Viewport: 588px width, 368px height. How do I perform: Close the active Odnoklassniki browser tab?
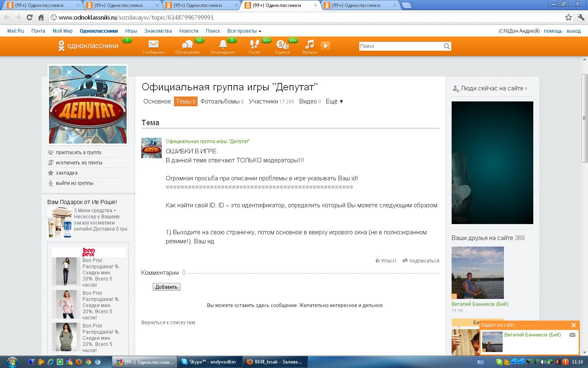(x=315, y=5)
